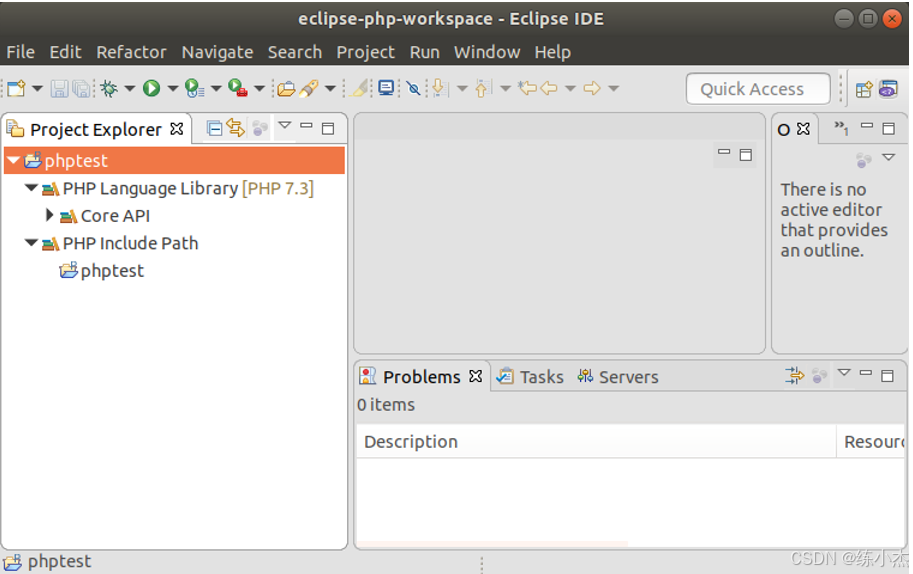Image resolution: width=913 pixels, height=574 pixels.
Task: Switch to the Servers tab
Action: [x=618, y=377]
